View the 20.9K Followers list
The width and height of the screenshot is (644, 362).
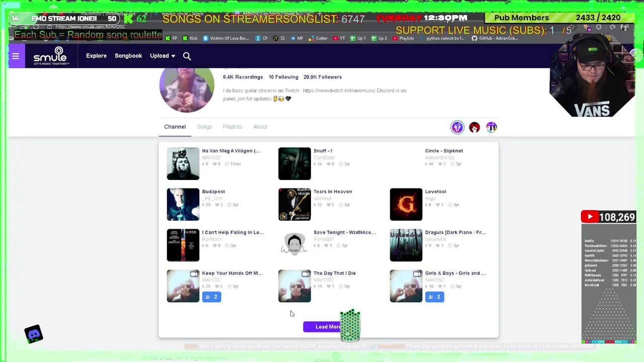click(323, 77)
